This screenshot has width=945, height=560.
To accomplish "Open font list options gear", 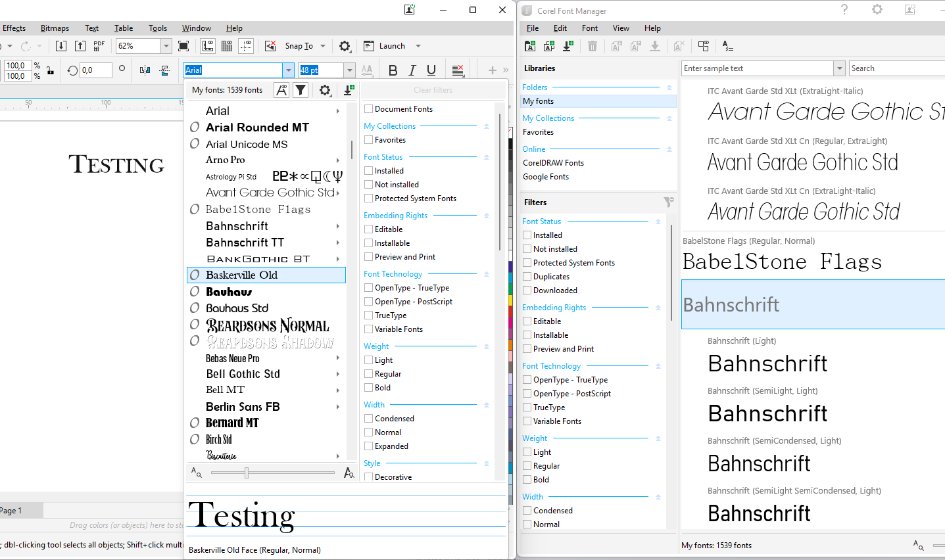I will click(x=325, y=90).
